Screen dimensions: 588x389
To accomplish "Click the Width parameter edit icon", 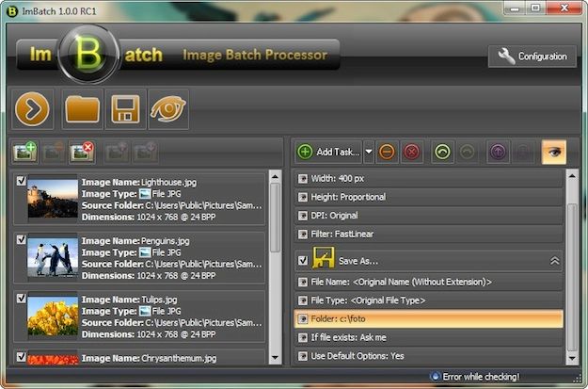I will point(303,179).
